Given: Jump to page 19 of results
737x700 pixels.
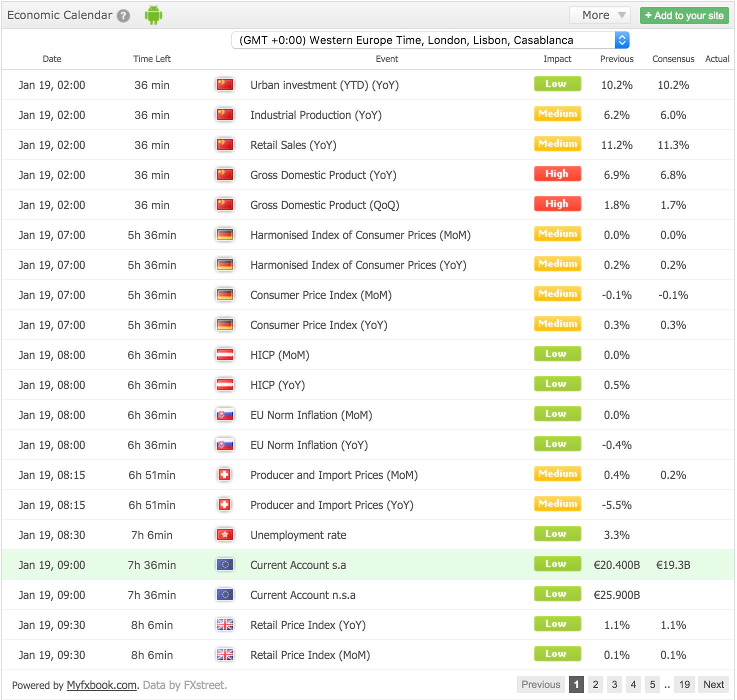Looking at the screenshot, I should pos(684,684).
